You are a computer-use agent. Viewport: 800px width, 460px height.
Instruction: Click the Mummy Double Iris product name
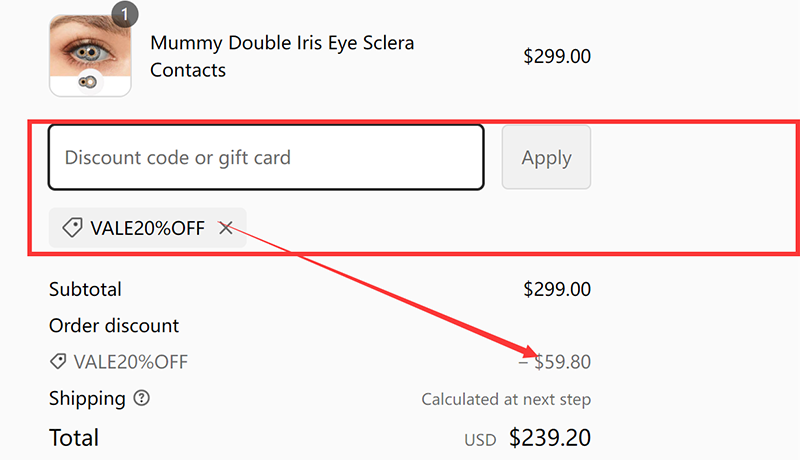[x=281, y=56]
